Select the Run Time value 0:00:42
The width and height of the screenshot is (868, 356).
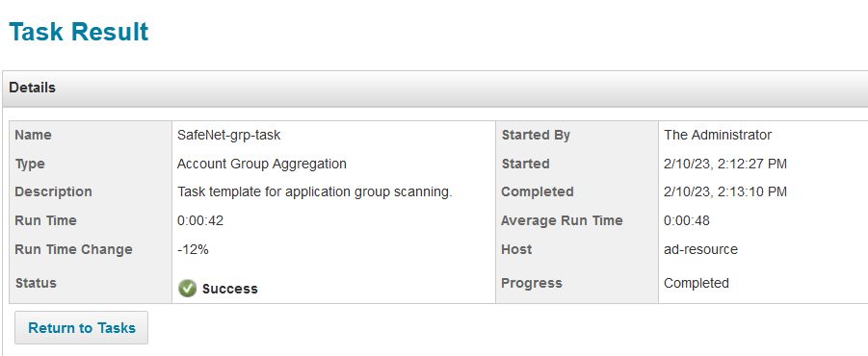coord(200,220)
